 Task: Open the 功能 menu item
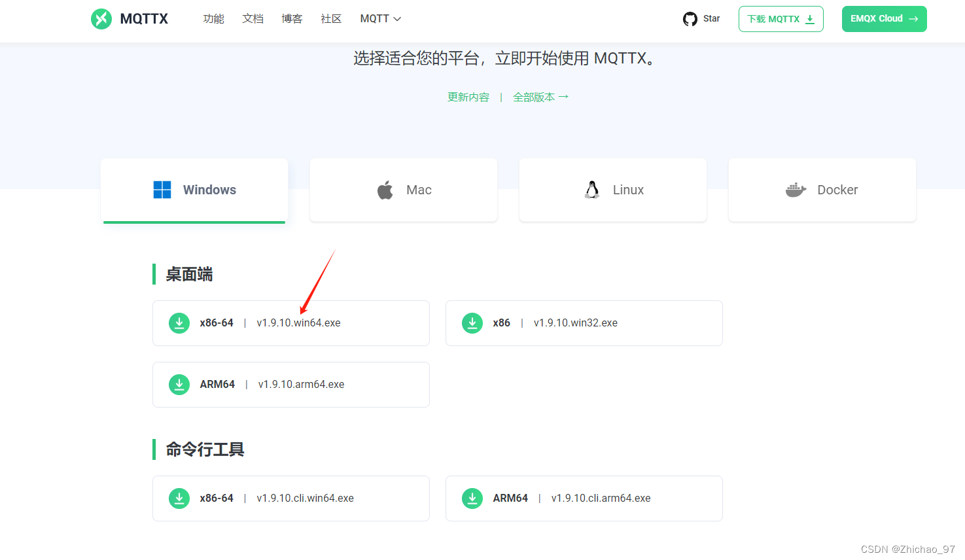point(213,19)
